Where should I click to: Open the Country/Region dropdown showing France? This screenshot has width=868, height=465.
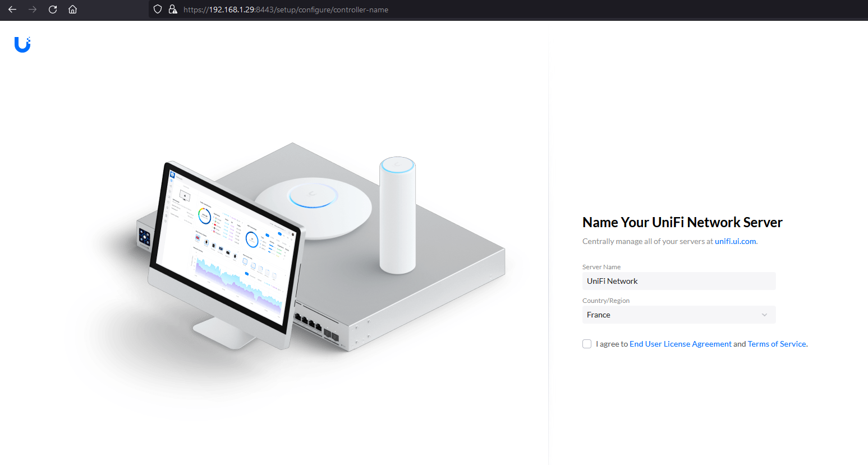pos(679,315)
